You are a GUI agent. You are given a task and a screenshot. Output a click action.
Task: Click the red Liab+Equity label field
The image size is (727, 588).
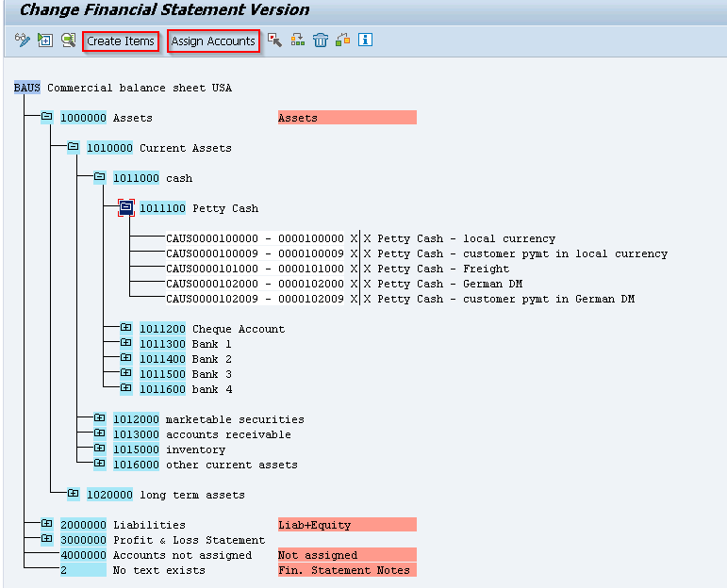tap(347, 525)
